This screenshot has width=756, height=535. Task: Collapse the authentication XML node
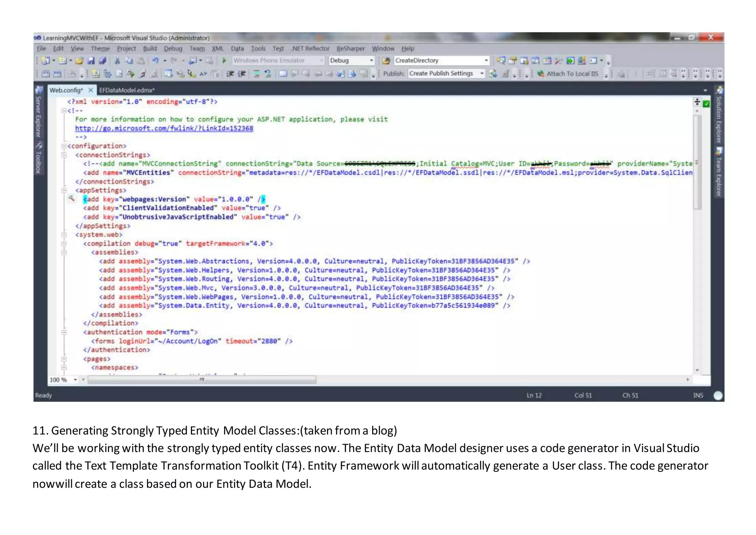[64, 332]
